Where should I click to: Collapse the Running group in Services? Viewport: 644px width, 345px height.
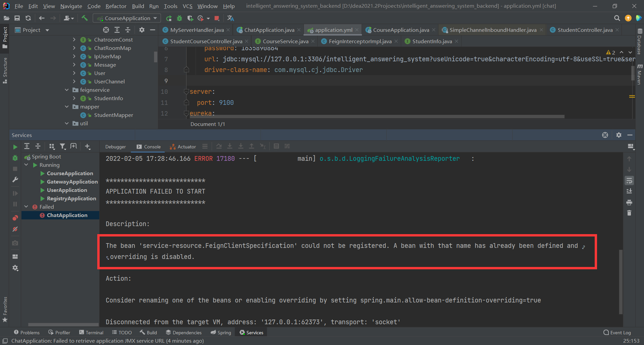click(26, 165)
